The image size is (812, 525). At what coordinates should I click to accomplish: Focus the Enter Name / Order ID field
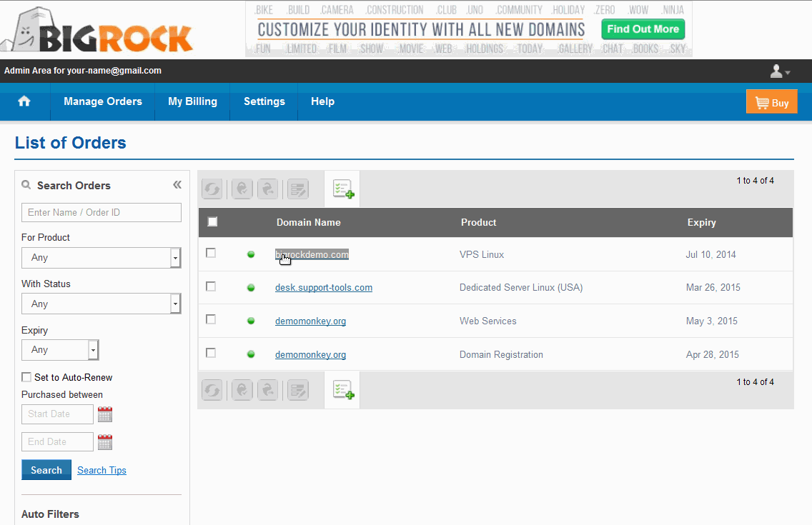click(101, 213)
